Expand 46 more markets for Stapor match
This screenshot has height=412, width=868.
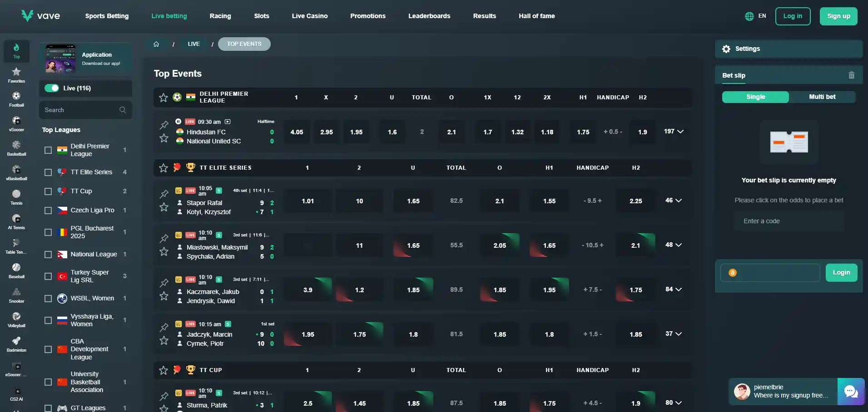(x=674, y=201)
